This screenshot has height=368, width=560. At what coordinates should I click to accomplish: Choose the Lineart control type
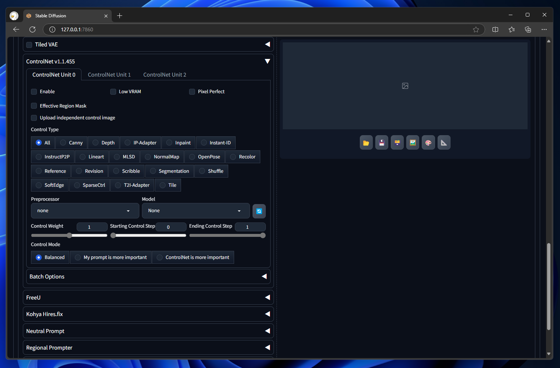(x=92, y=157)
